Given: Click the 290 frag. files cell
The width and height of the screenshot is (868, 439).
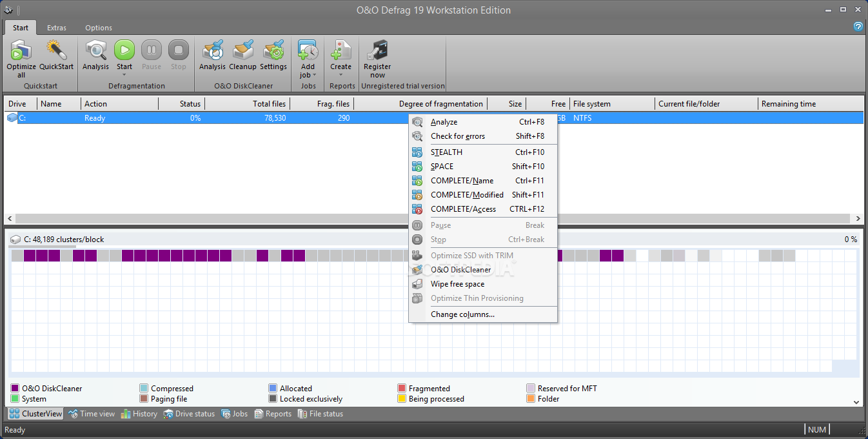Looking at the screenshot, I should coord(343,118).
